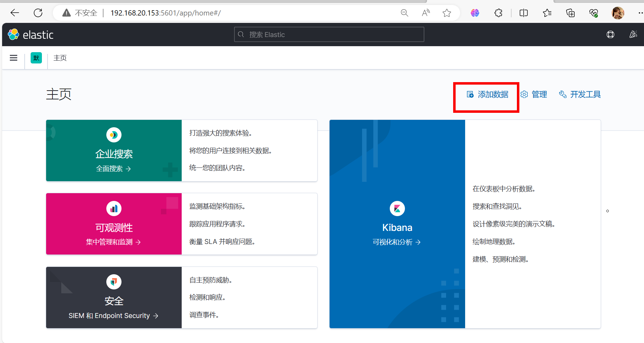Viewport: 644px width, 343px height.
Task: Click text 设计像素级完美的演示文稿。
Action: (514, 224)
